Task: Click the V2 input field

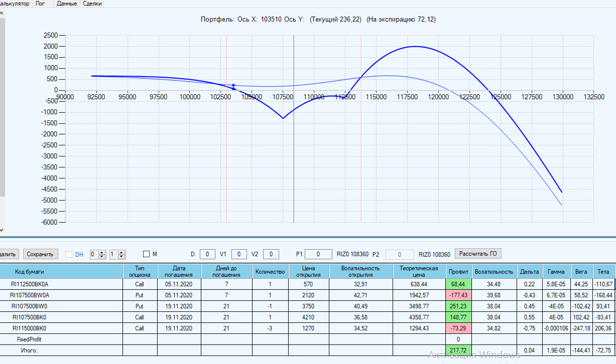Action: 271,254
